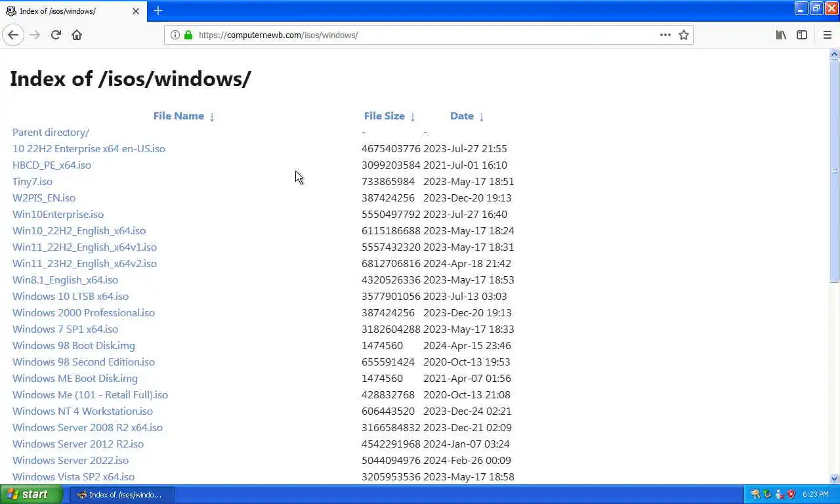Go back to the previous page
840x504 pixels.
click(x=13, y=35)
